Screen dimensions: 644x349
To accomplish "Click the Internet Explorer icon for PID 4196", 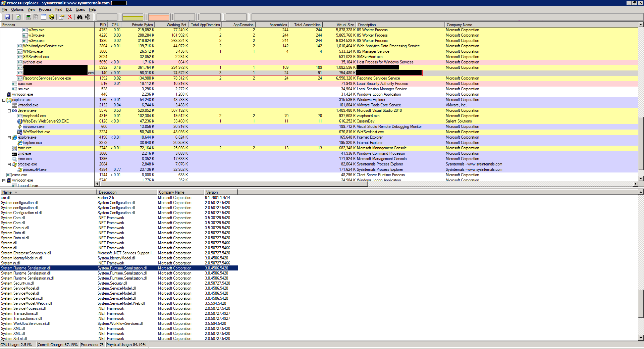I will 14,137.
